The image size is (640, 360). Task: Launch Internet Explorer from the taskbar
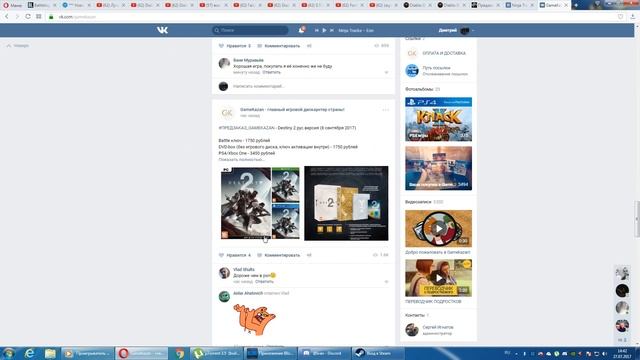click(29, 353)
